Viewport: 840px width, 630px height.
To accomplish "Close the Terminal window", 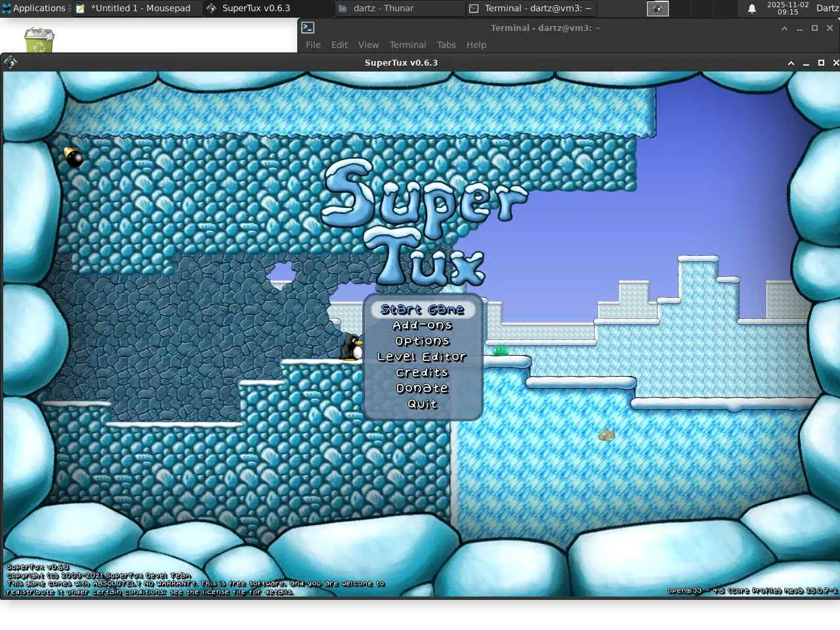I will coord(829,28).
